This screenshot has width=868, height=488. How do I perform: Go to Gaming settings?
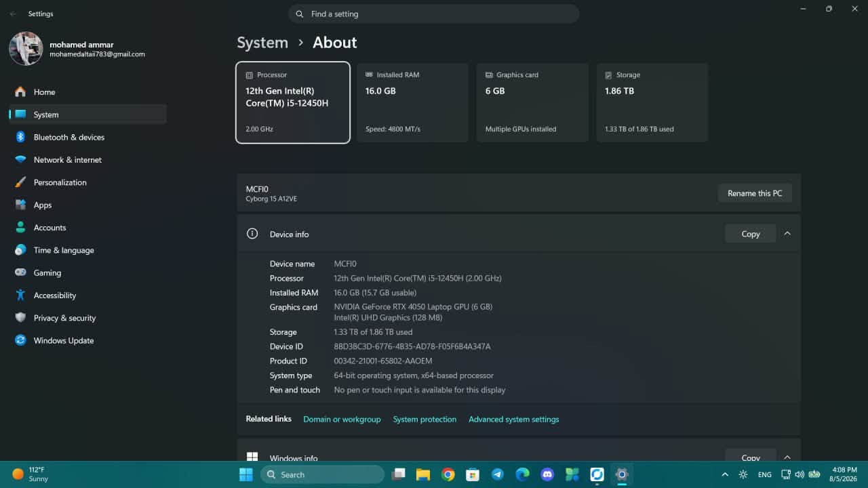87,272
